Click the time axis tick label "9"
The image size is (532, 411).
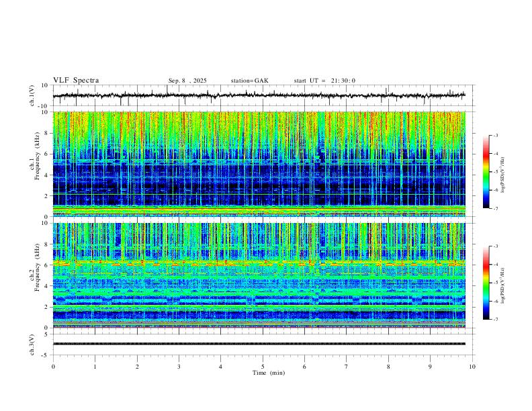click(430, 367)
